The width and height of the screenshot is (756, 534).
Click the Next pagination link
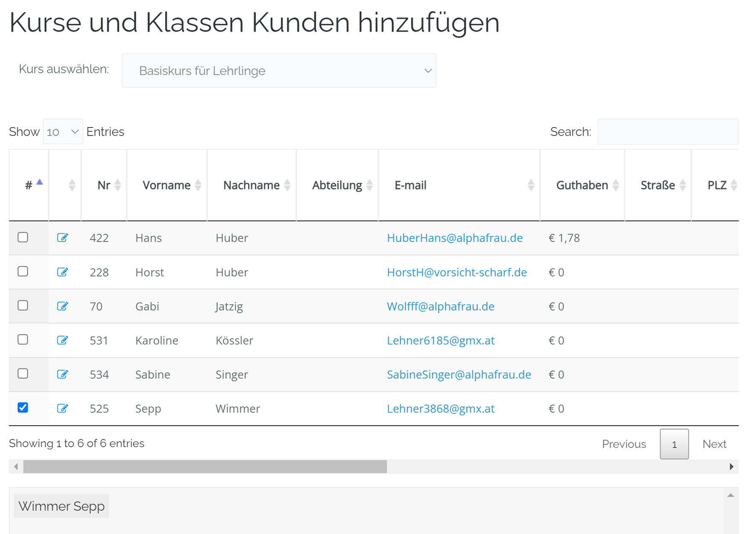[714, 444]
